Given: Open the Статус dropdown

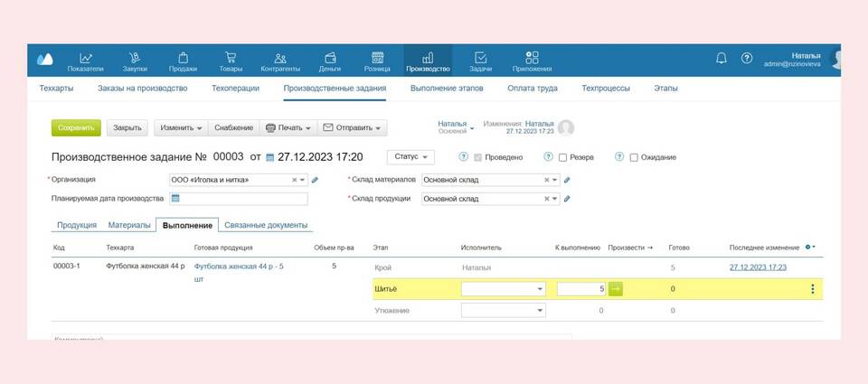Looking at the screenshot, I should [410, 157].
